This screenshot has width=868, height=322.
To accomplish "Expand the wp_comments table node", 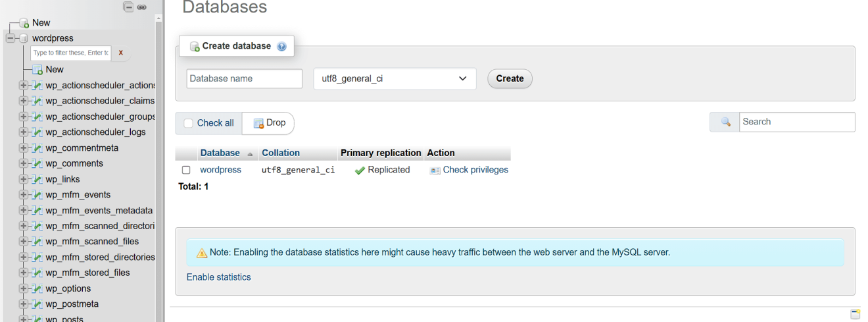I will [23, 163].
